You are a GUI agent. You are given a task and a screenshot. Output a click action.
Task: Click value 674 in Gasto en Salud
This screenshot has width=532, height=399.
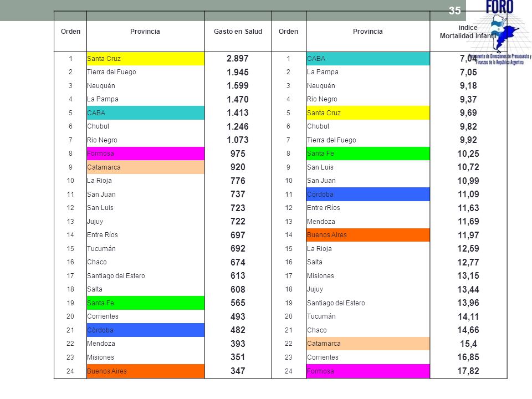(x=238, y=262)
